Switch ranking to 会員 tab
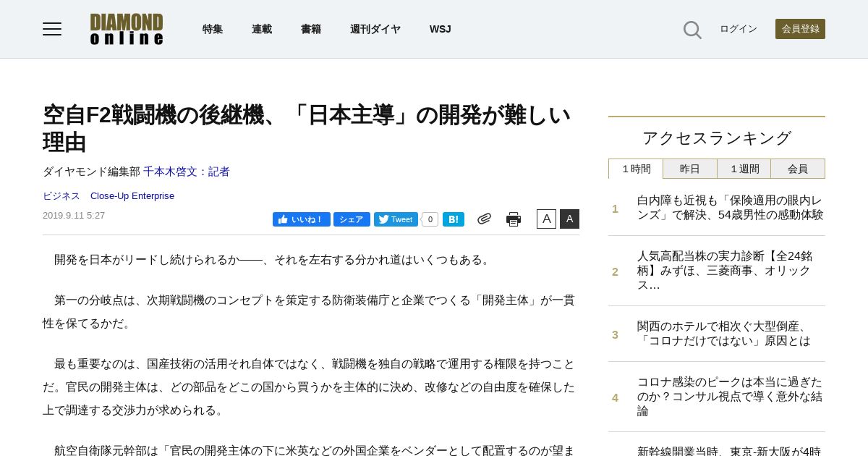 [798, 169]
